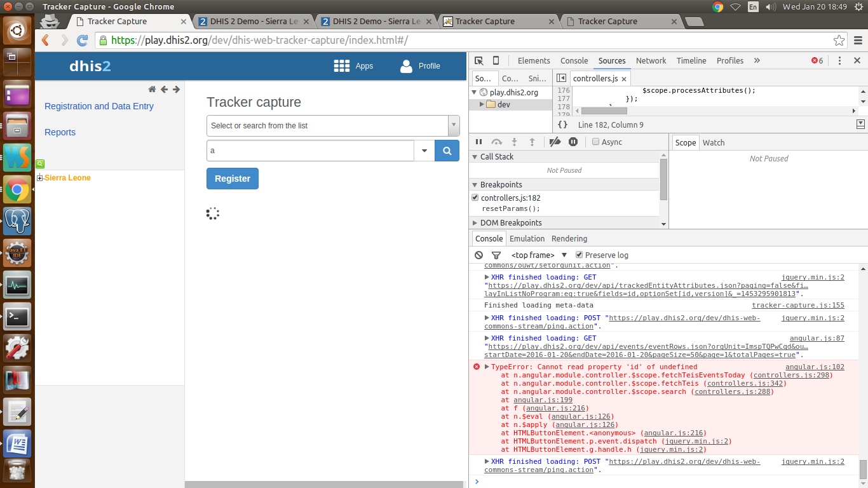
Task: Expand the DOM Breakpoints section
Action: (x=475, y=223)
